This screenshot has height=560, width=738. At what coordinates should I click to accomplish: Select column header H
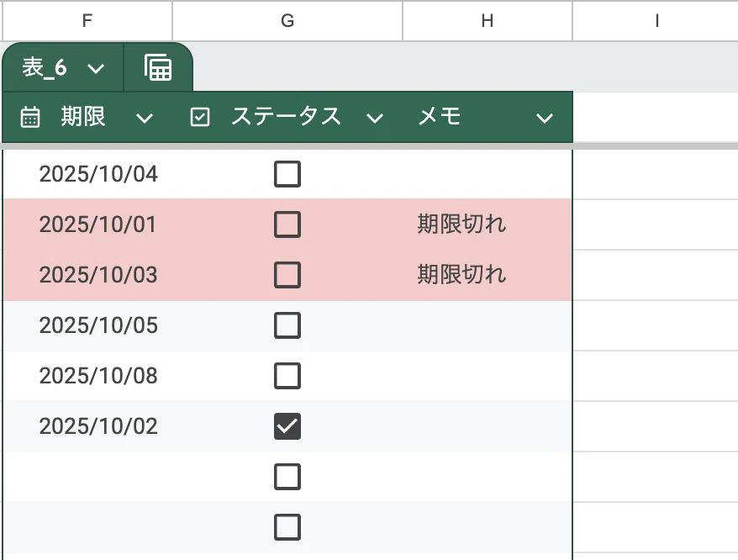coord(488,21)
